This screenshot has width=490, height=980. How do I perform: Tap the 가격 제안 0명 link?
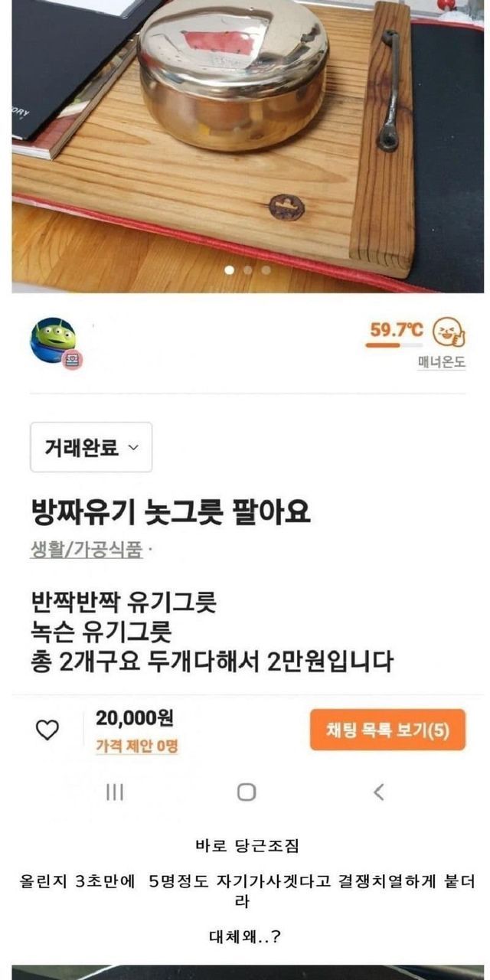coord(136,745)
